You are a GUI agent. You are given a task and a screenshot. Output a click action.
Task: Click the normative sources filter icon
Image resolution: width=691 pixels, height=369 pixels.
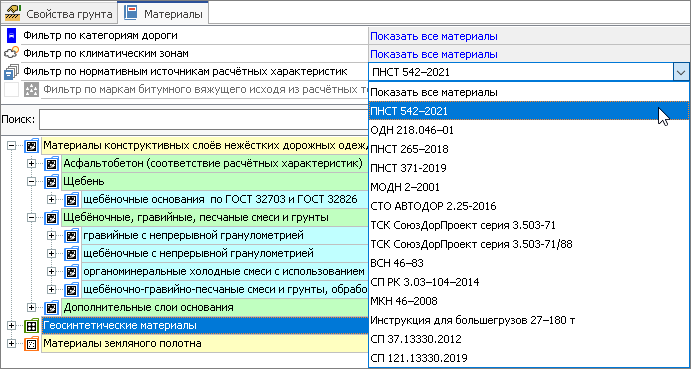11,71
